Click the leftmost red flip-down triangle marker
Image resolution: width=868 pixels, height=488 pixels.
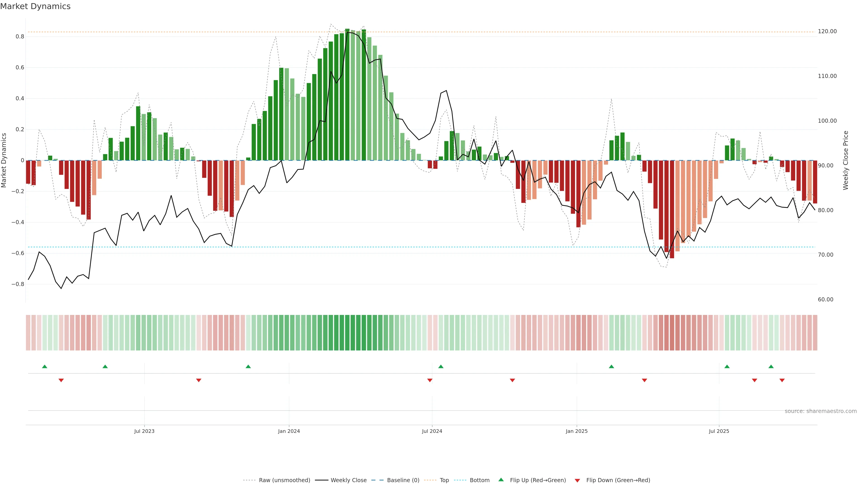coord(61,380)
